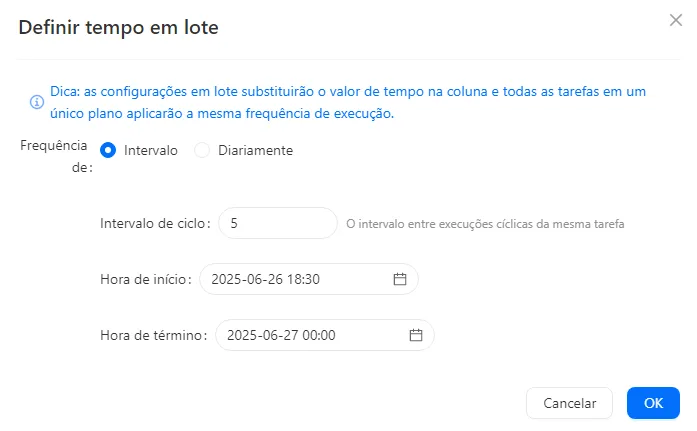The image size is (697, 431).
Task: Click the Cancelar button
Action: [x=569, y=403]
